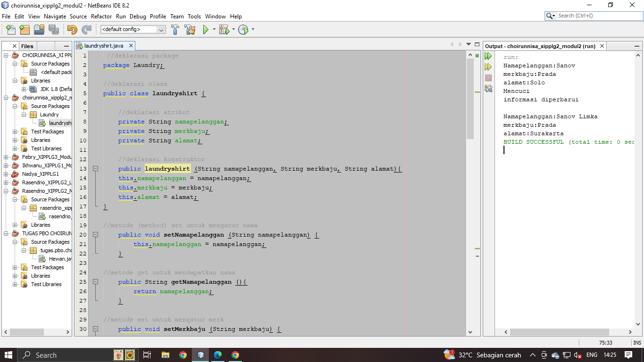Click the Open Project folder icon
The image size is (644, 362).
[x=39, y=30]
